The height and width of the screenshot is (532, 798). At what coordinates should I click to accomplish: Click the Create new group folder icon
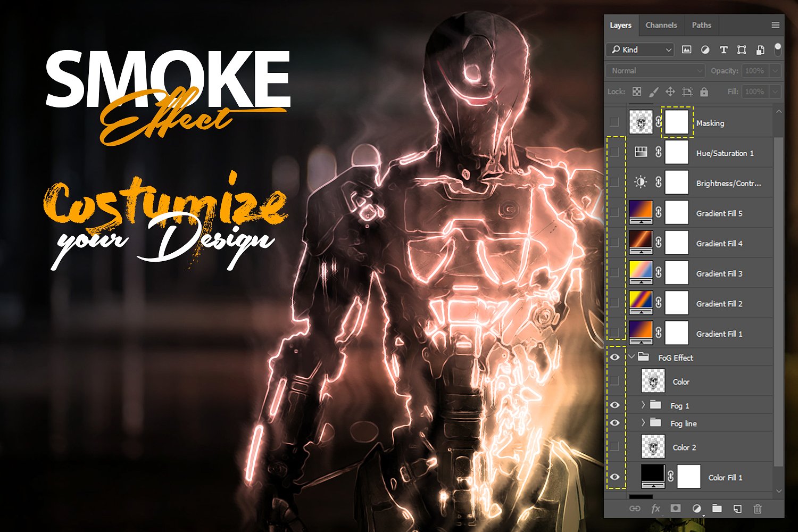718,508
